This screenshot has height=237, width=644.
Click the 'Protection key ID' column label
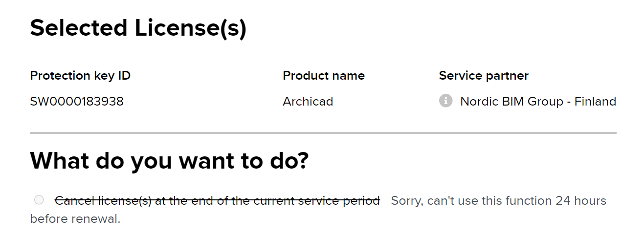coord(80,76)
